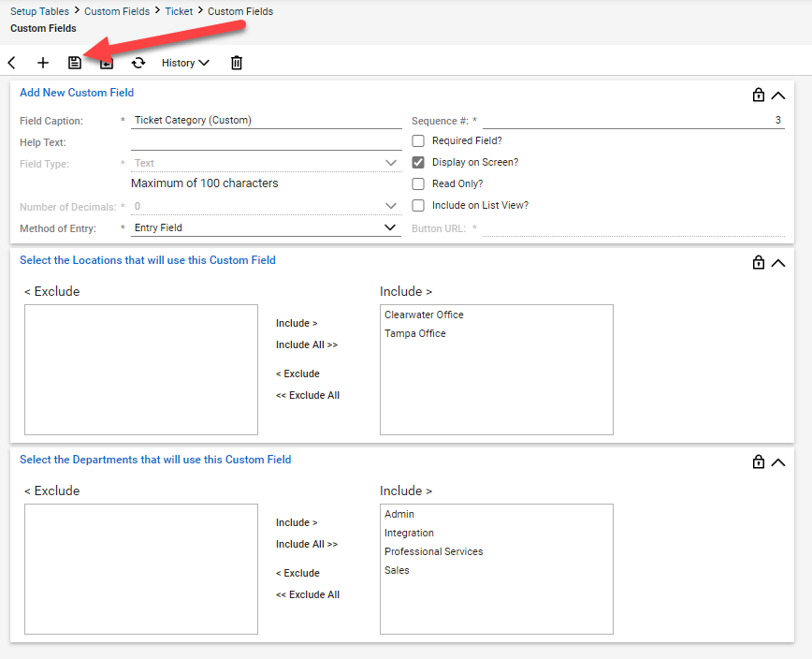812x659 pixels.
Task: Click the trash delete icon
Action: pos(236,63)
